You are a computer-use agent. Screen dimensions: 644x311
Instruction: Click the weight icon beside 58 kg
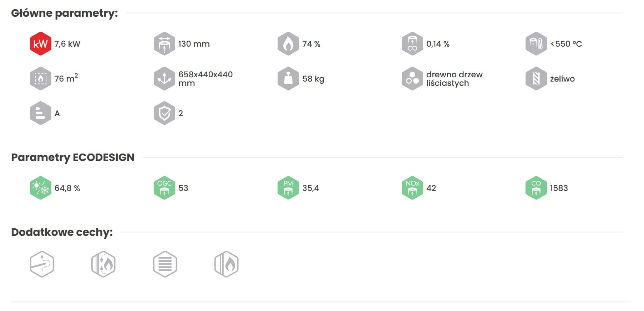coord(288,78)
